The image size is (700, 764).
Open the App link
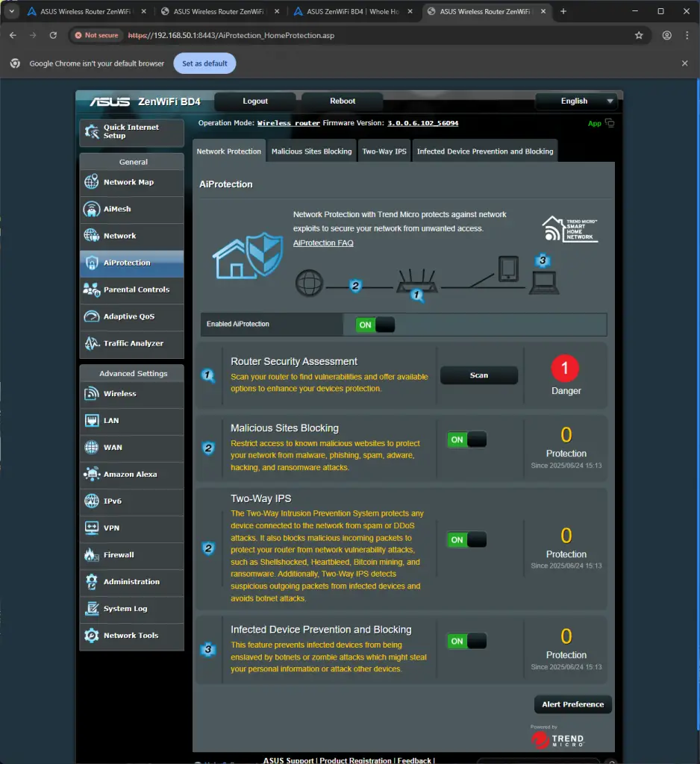(594, 123)
